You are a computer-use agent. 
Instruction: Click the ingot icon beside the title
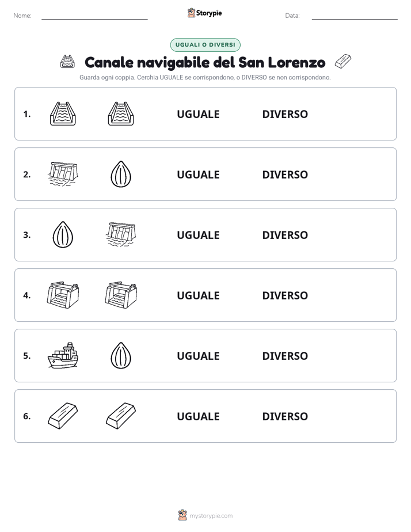coord(343,62)
